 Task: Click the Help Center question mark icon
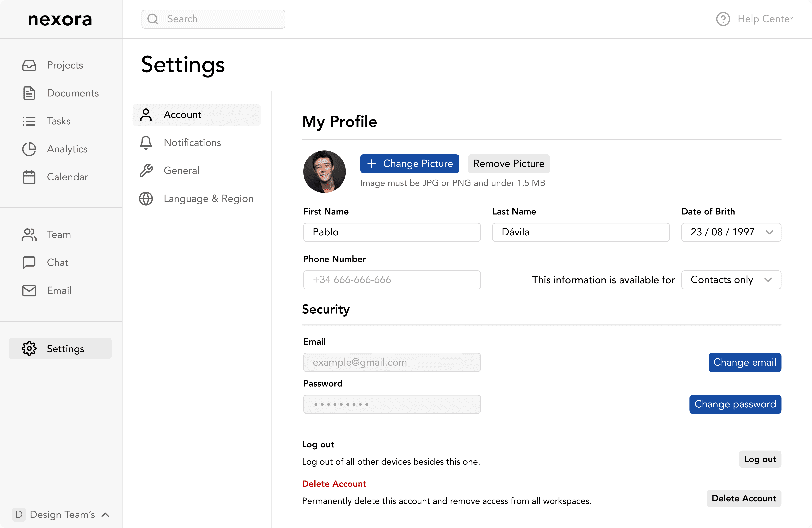723,19
